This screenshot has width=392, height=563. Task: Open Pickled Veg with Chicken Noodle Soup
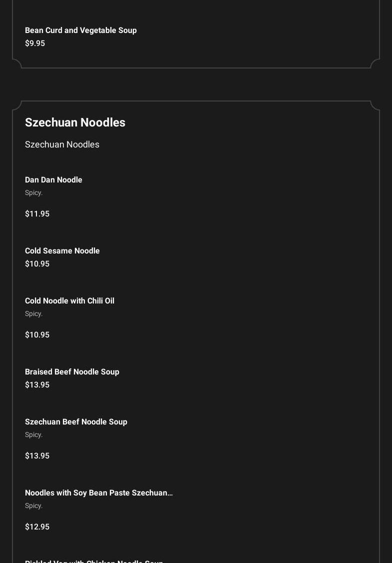click(x=94, y=561)
